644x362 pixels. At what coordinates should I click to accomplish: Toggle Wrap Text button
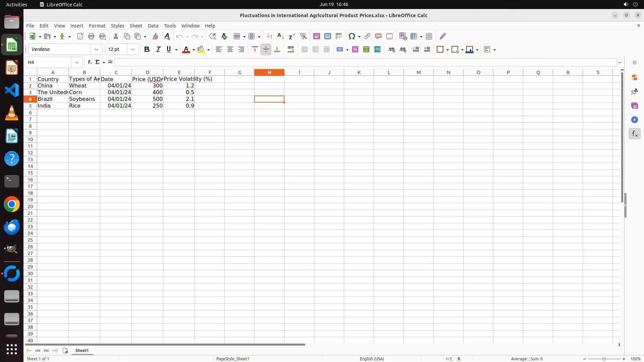[291, 49]
